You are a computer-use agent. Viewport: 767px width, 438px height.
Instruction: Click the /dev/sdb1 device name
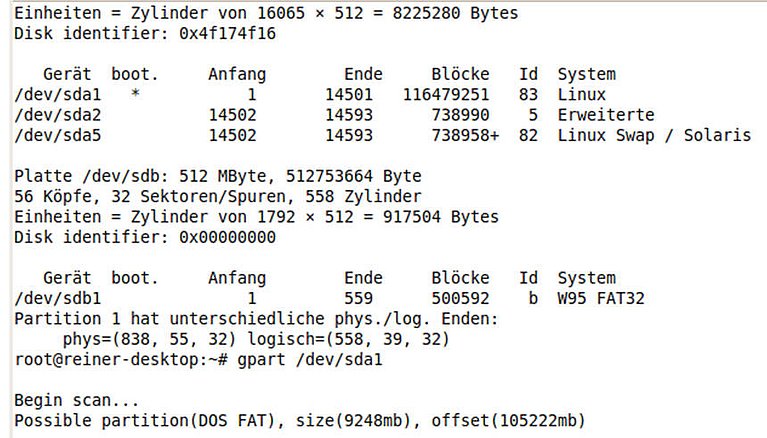tap(54, 298)
